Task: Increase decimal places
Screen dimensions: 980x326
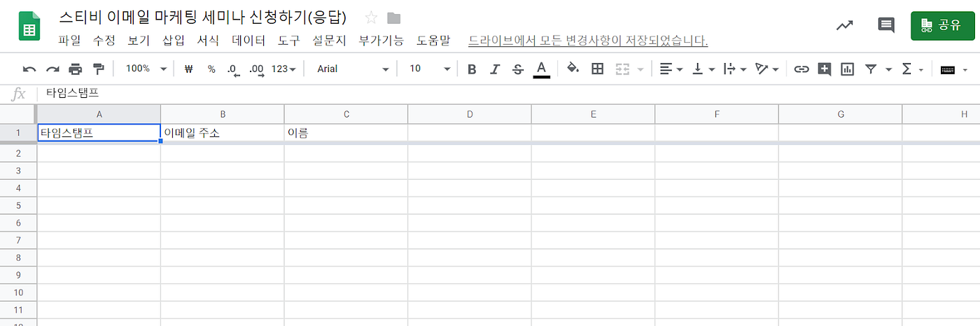Action: click(257, 69)
